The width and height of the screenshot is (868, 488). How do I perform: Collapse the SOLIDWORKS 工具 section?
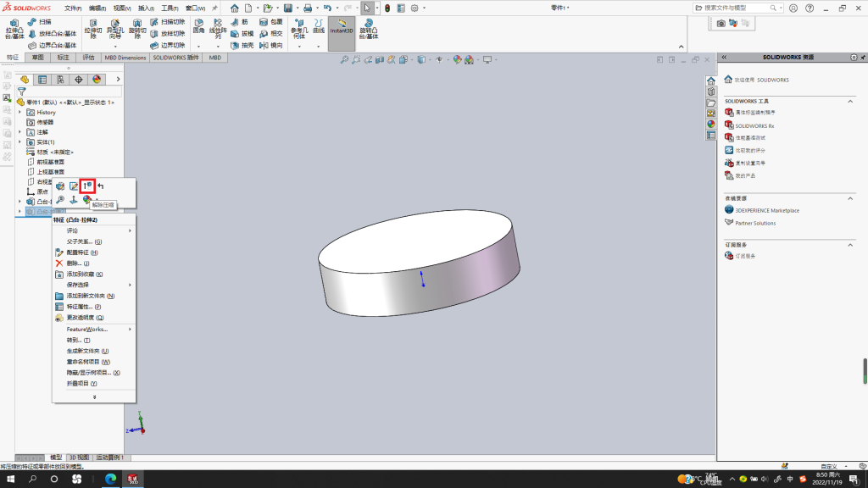click(x=850, y=102)
